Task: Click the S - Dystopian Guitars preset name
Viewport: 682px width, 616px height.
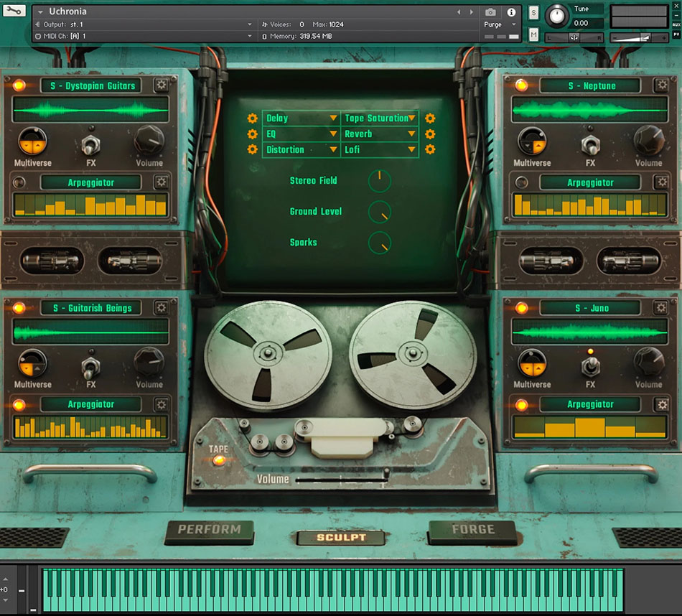Action: [x=92, y=85]
